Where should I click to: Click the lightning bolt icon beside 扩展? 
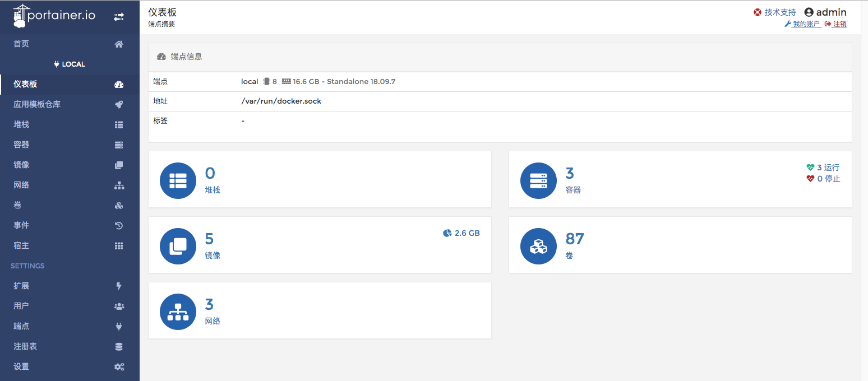point(118,286)
